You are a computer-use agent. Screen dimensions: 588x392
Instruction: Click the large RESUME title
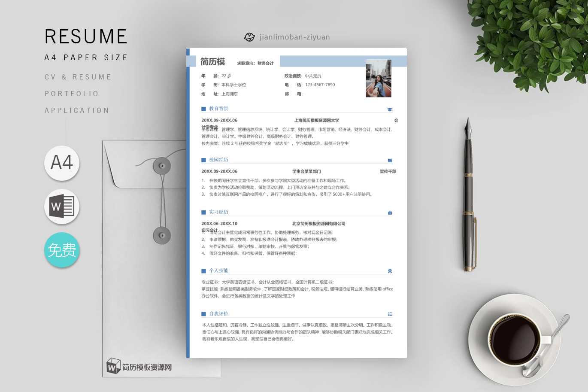(86, 36)
